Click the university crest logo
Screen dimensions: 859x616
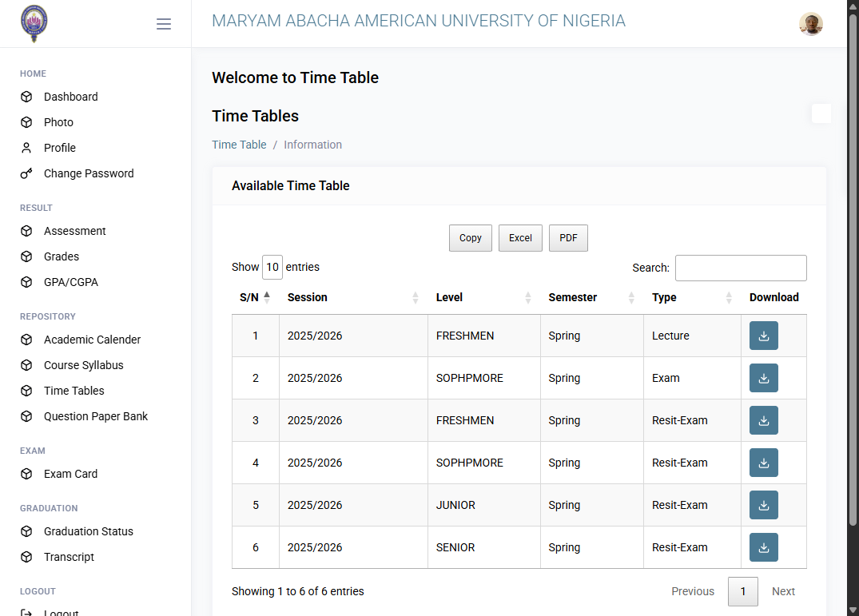tap(34, 23)
